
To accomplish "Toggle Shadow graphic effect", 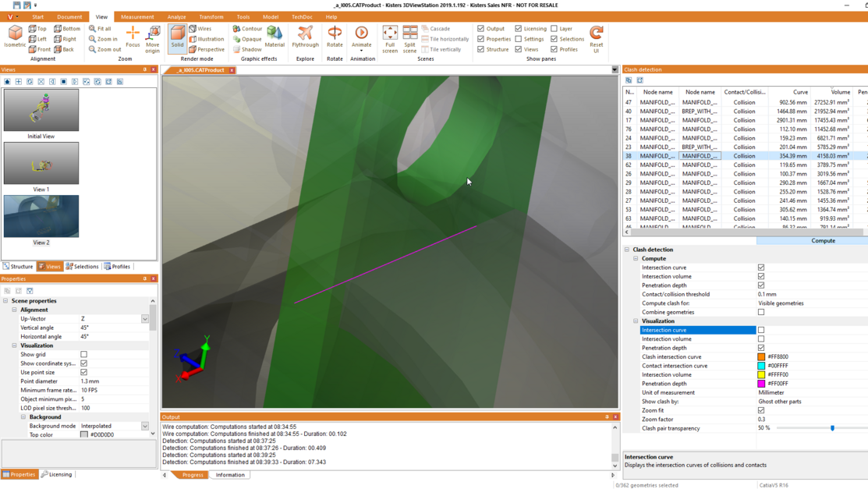I will [x=247, y=49].
